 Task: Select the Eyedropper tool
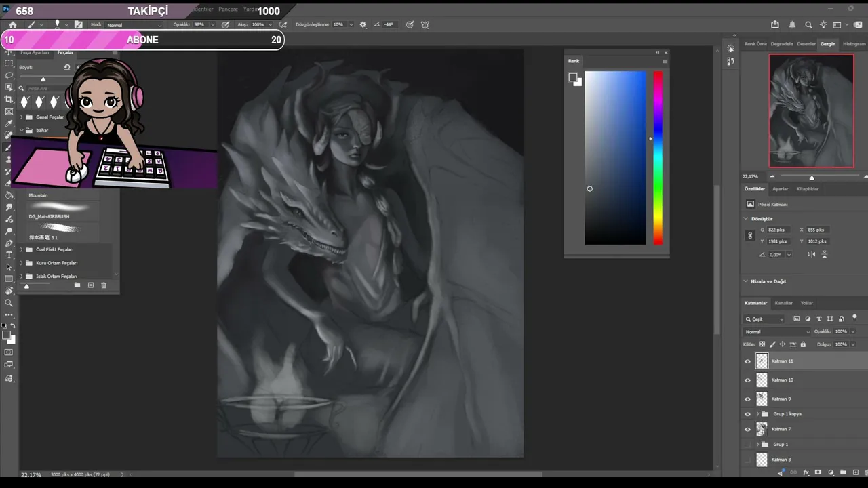9,124
